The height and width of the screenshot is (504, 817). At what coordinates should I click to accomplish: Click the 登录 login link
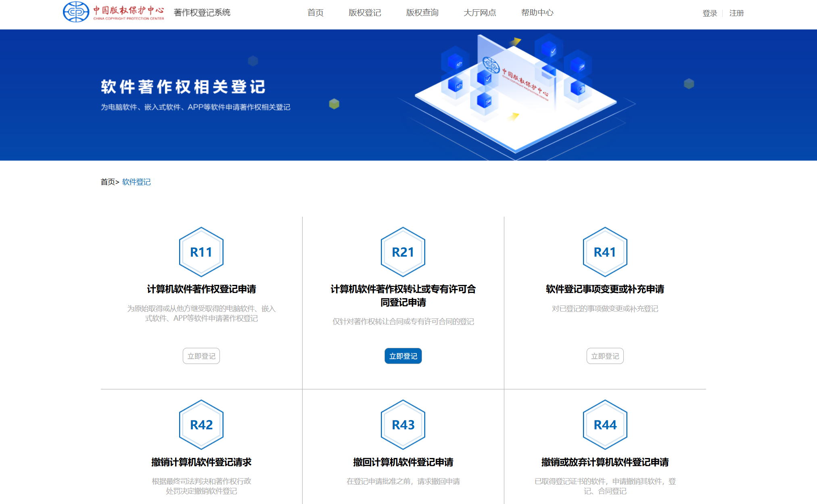coord(709,13)
